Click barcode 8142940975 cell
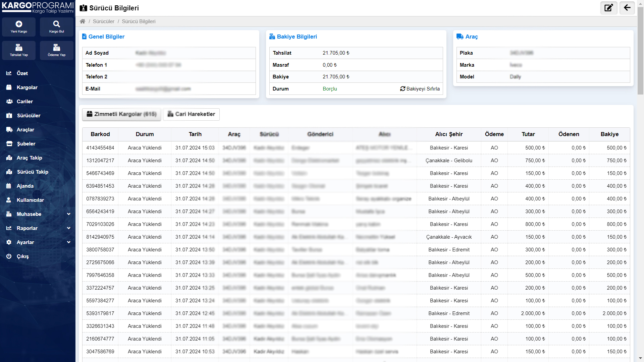Viewport: 644px width, 362px height. [100, 237]
